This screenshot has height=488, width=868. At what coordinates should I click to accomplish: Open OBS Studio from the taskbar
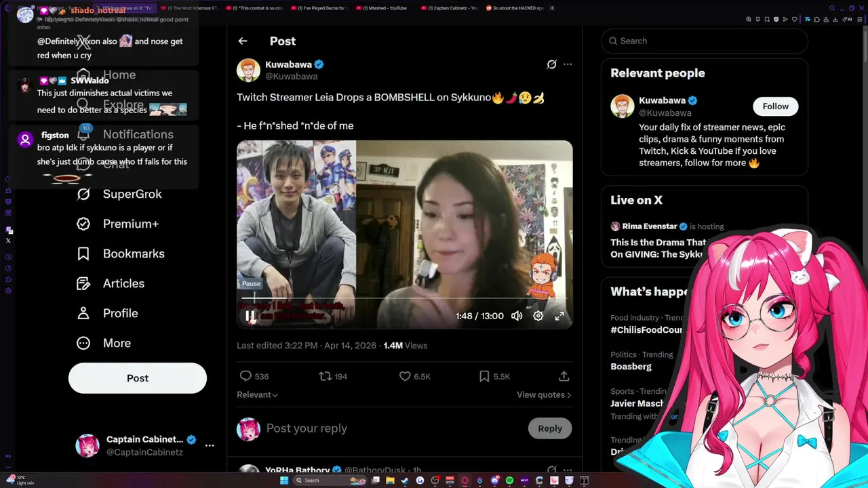[435, 481]
